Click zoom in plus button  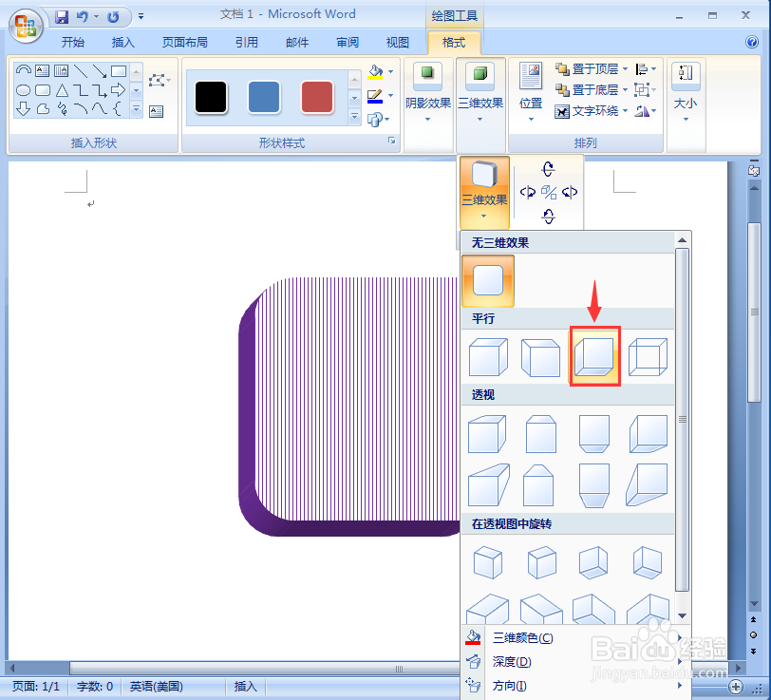coord(736,687)
